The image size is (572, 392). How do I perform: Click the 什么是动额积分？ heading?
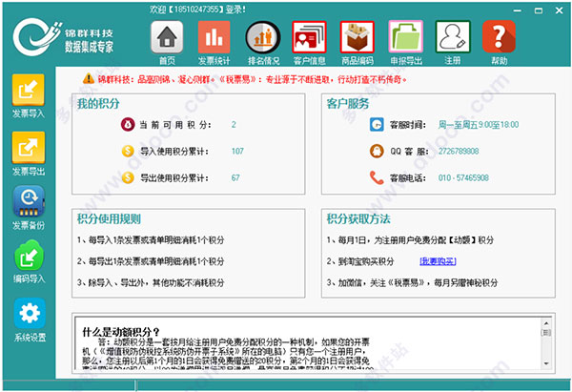point(121,332)
